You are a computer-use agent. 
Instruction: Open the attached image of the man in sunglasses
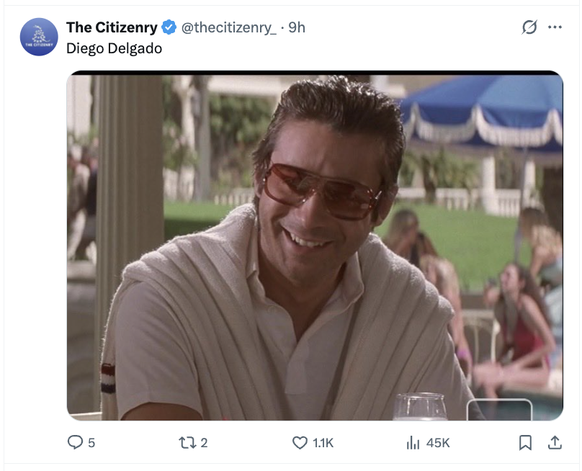315,246
